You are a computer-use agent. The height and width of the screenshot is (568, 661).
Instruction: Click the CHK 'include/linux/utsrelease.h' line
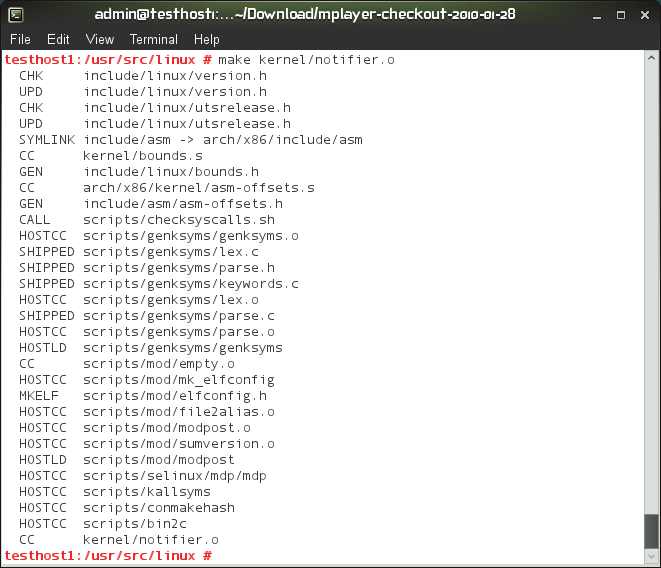(x=155, y=108)
